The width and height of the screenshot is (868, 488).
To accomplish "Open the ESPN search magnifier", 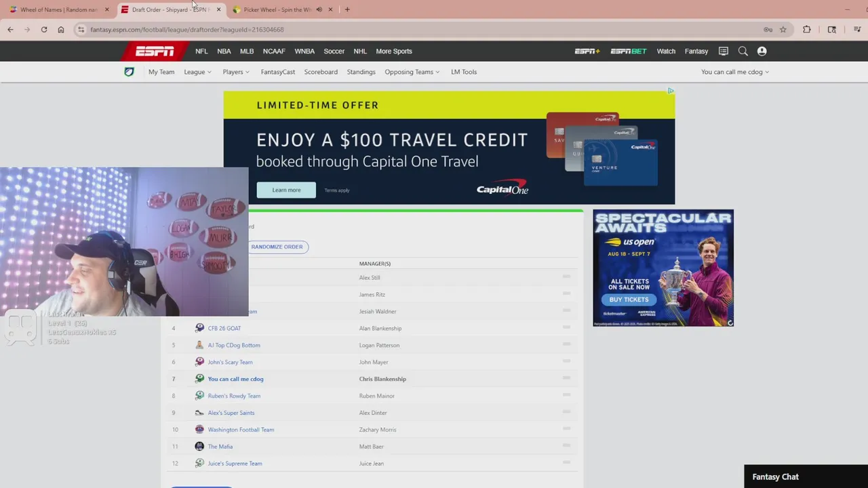I will (743, 51).
